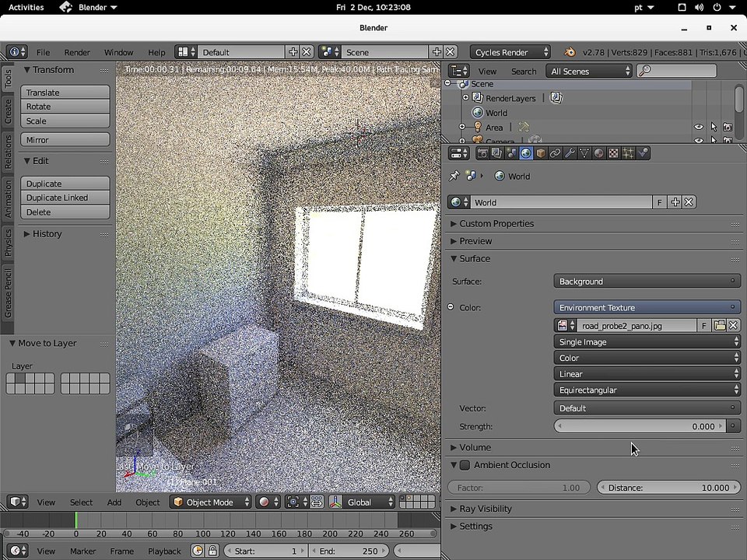Click the Ambient Occlusion Distance field
747x560 pixels.
tap(669, 488)
